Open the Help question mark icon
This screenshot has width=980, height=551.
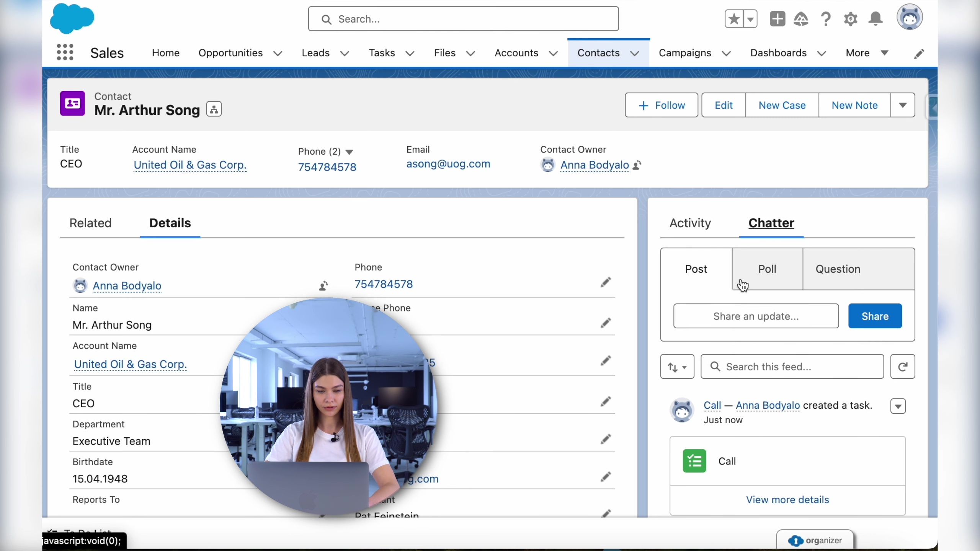pos(826,19)
